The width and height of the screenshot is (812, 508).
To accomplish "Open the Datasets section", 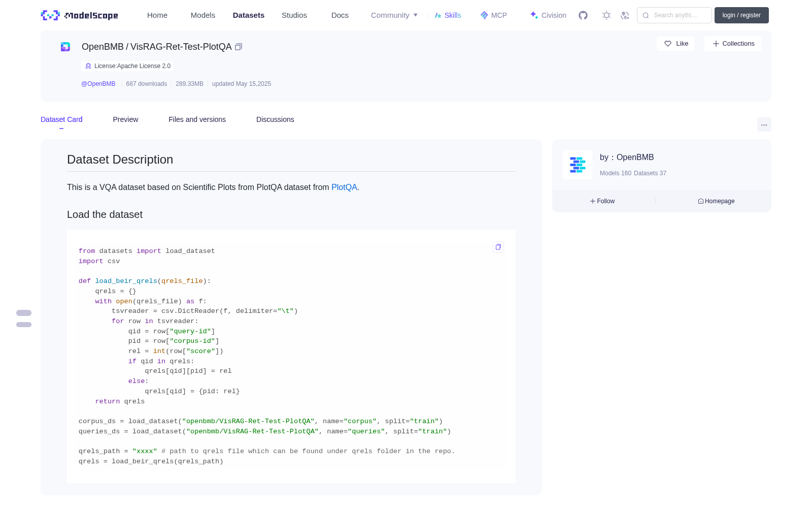I will pos(249,15).
